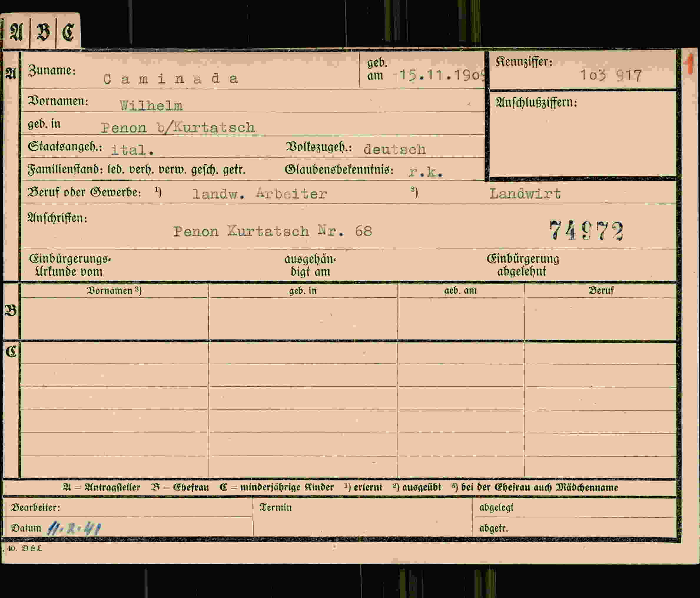Click the index tab letter C
Screen dimensions: 700x598
(68, 32)
